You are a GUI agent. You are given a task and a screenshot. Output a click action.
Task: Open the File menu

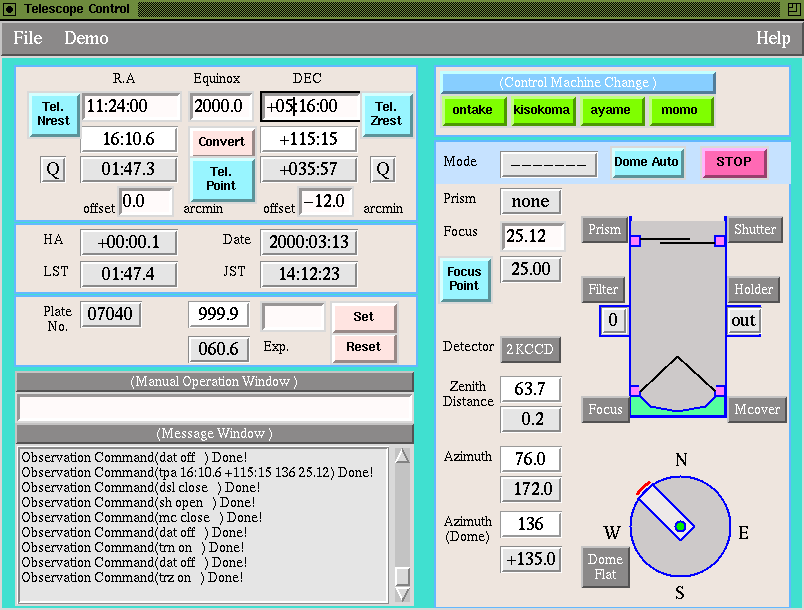(28, 38)
